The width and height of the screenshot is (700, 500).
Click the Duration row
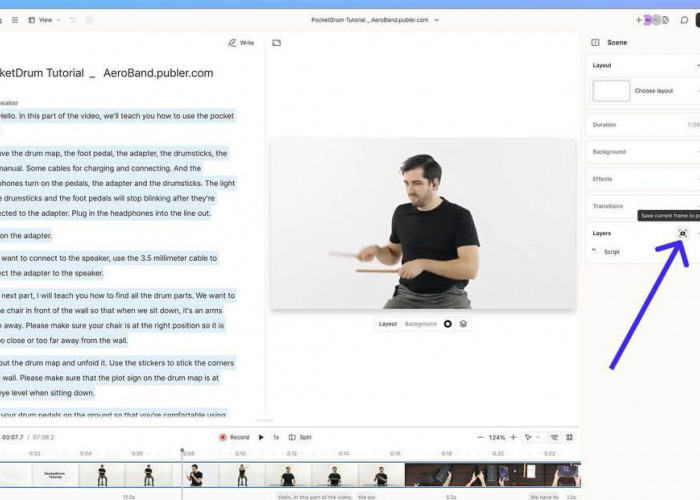[643, 125]
